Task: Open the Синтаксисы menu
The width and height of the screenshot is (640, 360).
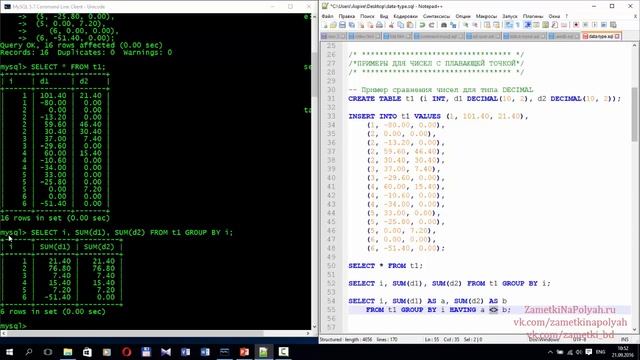Action: (x=436, y=16)
